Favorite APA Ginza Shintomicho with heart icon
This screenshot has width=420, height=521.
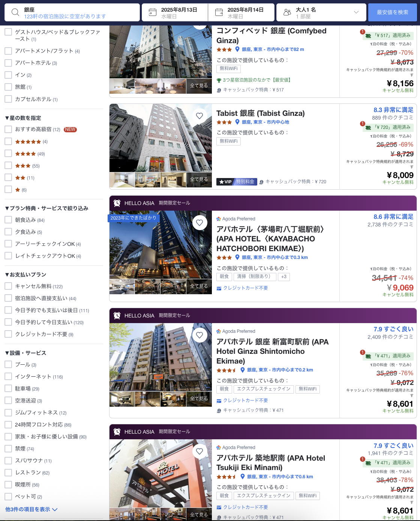[x=199, y=335]
